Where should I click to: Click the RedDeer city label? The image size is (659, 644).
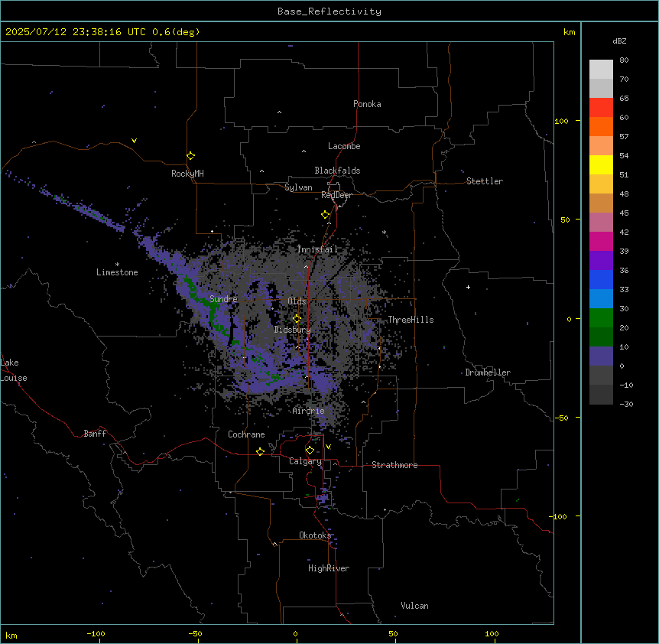point(336,195)
